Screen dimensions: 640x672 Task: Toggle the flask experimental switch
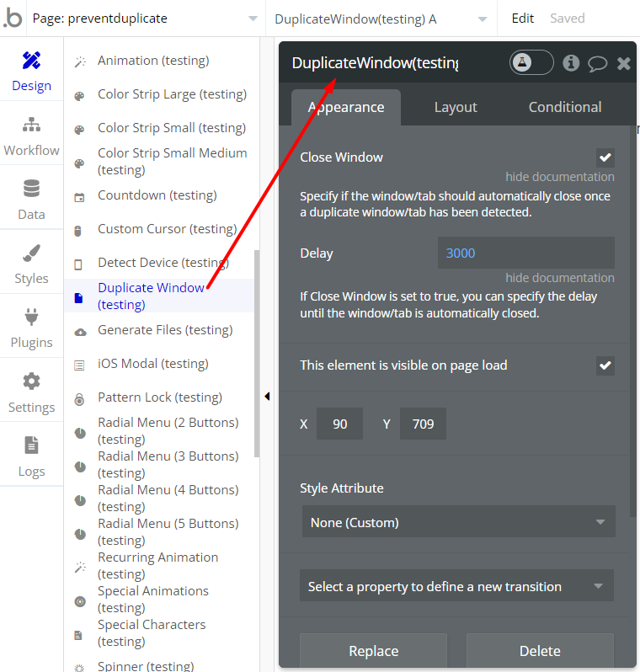[x=531, y=63]
